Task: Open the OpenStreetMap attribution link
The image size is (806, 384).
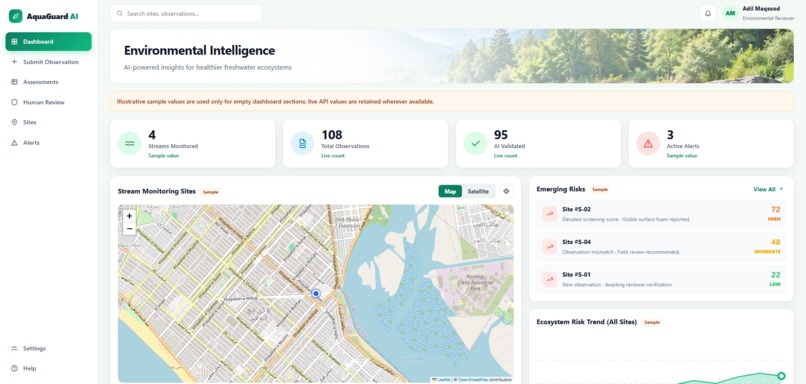Action: [x=473, y=379]
